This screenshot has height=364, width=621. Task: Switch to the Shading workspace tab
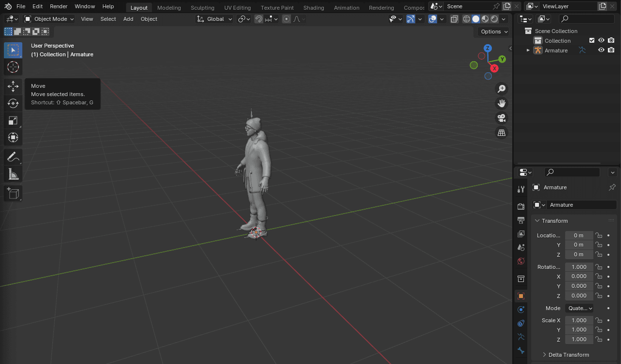tap(313, 7)
